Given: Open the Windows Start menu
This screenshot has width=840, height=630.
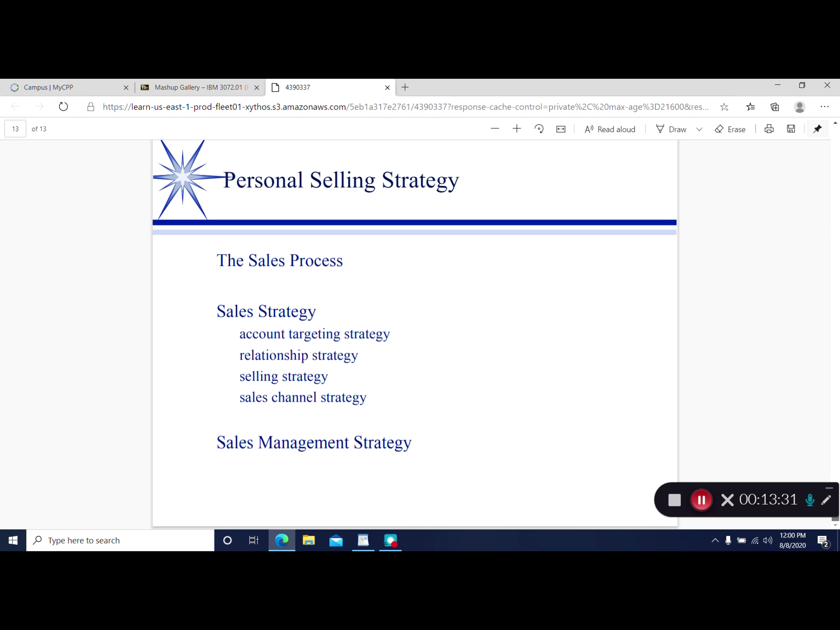Looking at the screenshot, I should tap(13, 541).
